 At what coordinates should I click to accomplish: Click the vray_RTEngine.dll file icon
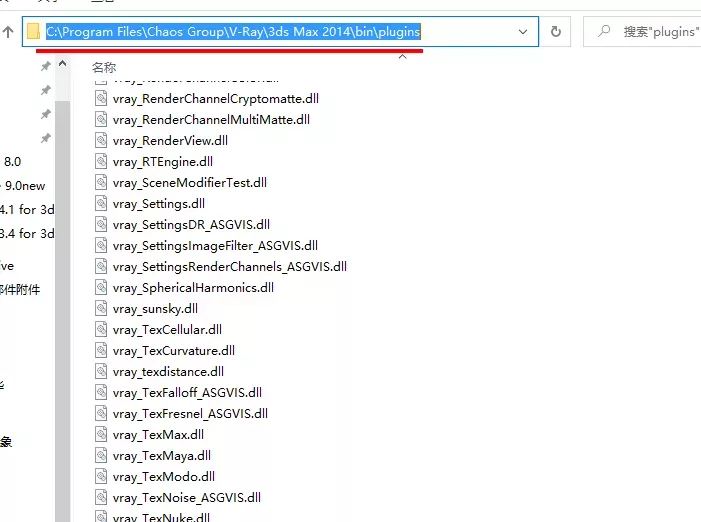tap(101, 161)
